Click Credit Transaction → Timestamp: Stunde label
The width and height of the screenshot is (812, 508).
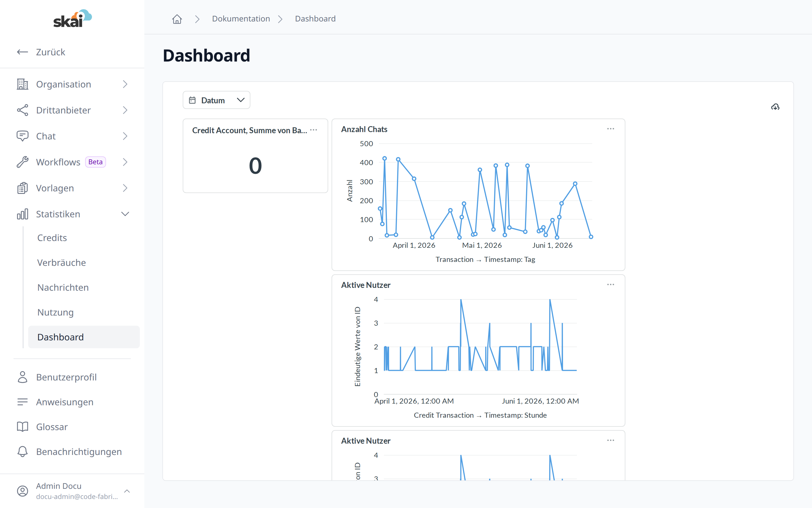(480, 415)
